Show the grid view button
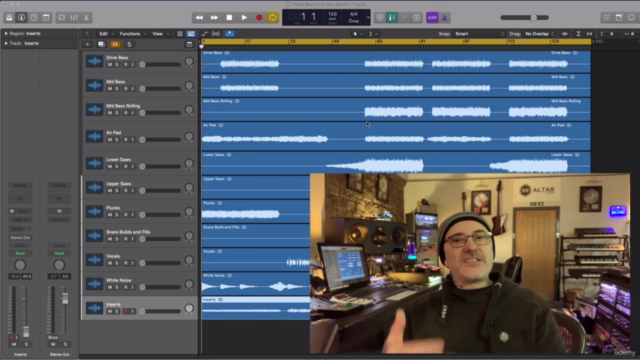This screenshot has width=640, height=360. coord(180,34)
